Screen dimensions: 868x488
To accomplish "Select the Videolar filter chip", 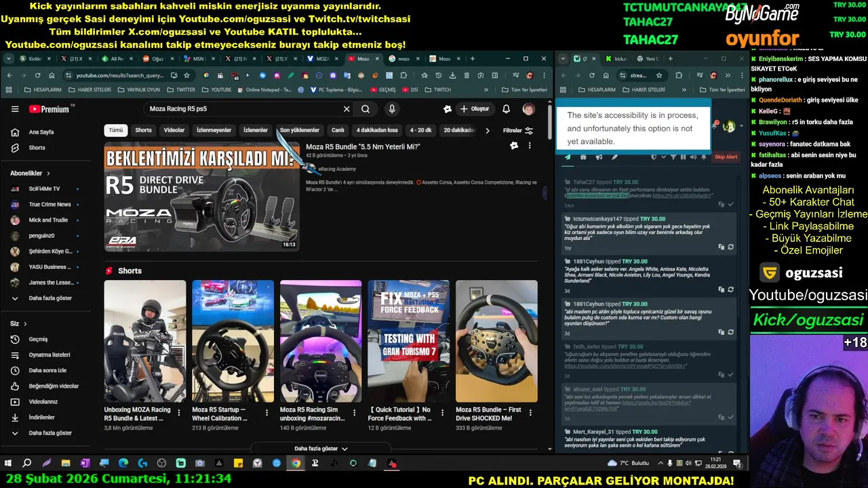I will [x=174, y=130].
